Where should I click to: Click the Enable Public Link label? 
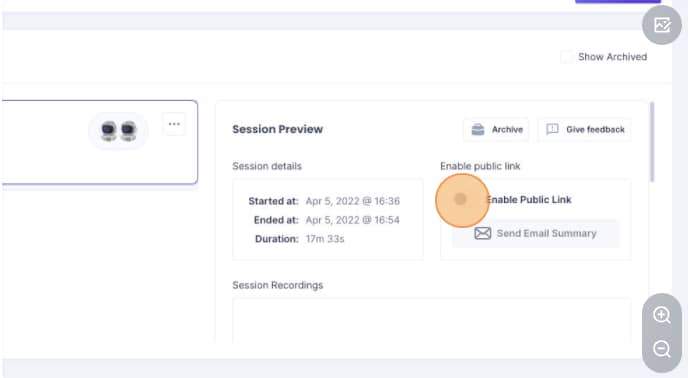pyautogui.click(x=529, y=200)
